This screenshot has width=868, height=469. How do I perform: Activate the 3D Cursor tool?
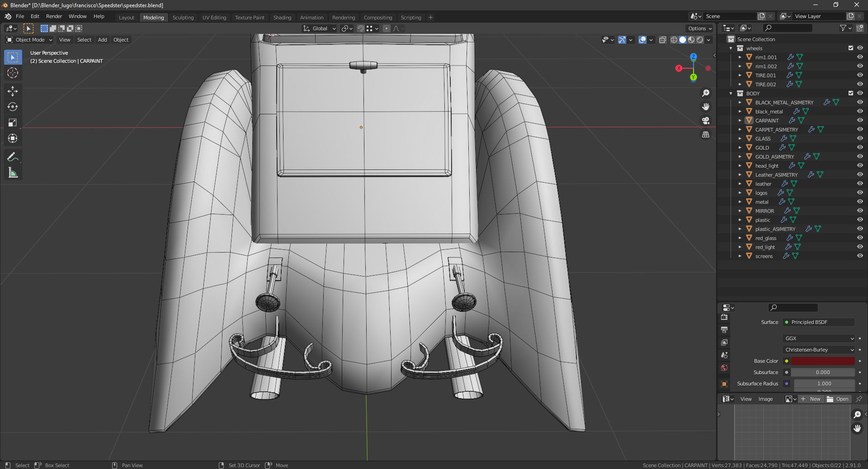coord(13,73)
